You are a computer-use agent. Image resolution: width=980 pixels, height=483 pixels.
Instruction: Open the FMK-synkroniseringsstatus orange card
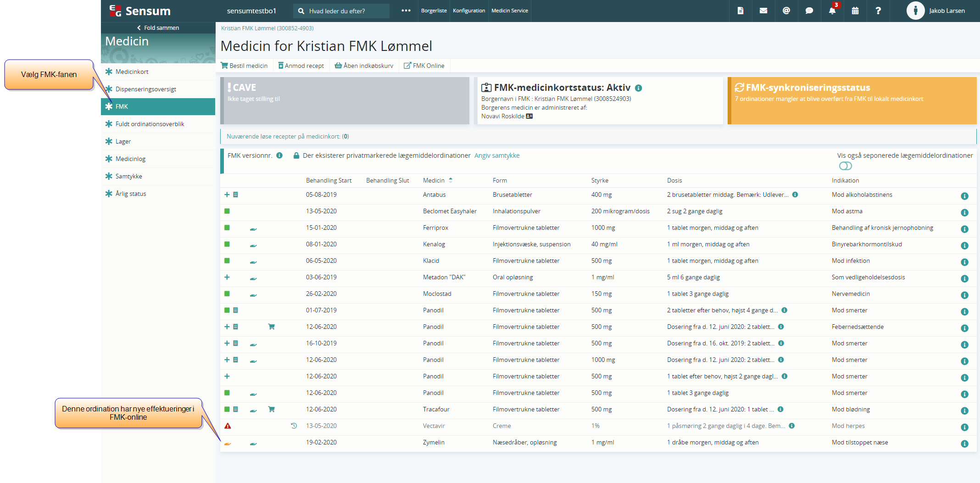(x=852, y=100)
